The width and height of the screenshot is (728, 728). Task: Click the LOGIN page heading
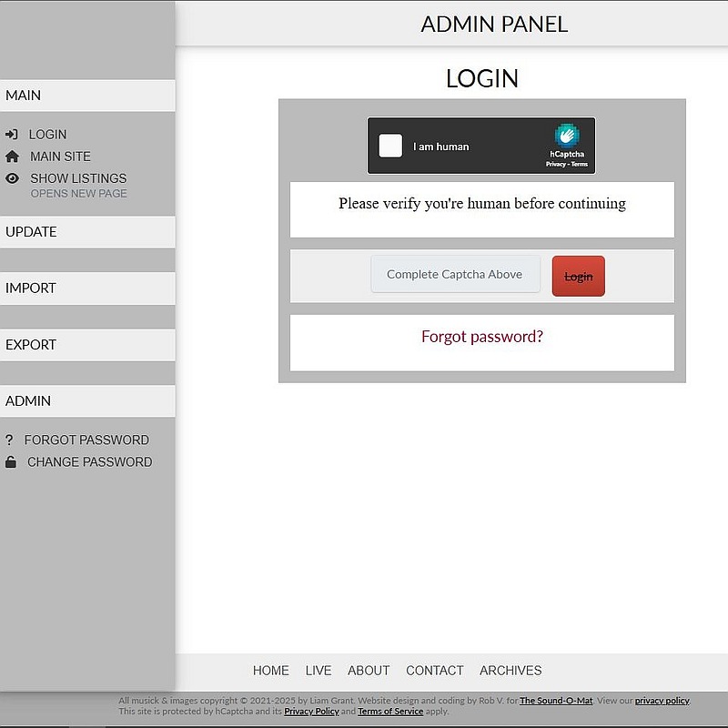(482, 78)
